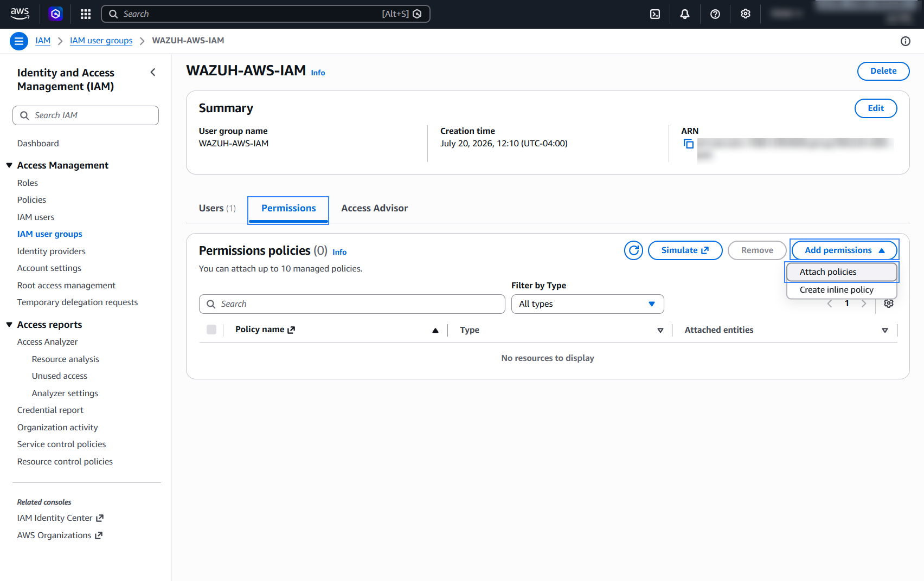Open the Filter by Type dropdown

(587, 304)
